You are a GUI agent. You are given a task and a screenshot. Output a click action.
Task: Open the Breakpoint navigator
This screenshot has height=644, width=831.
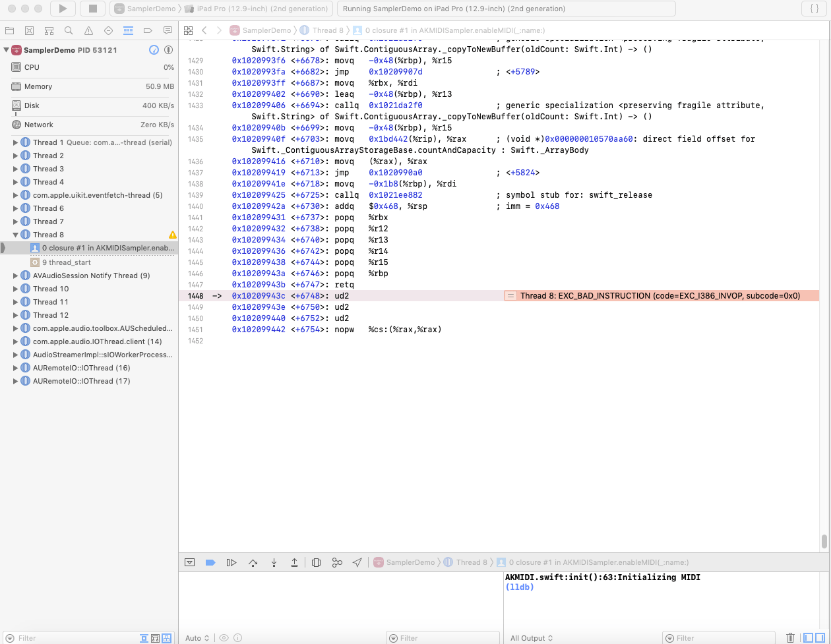click(148, 30)
